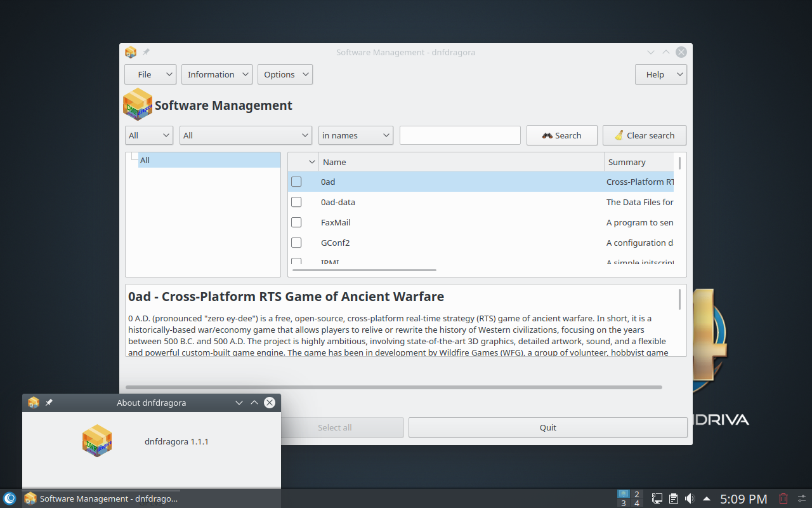Show hidden system tray icons arrow

tap(706, 498)
